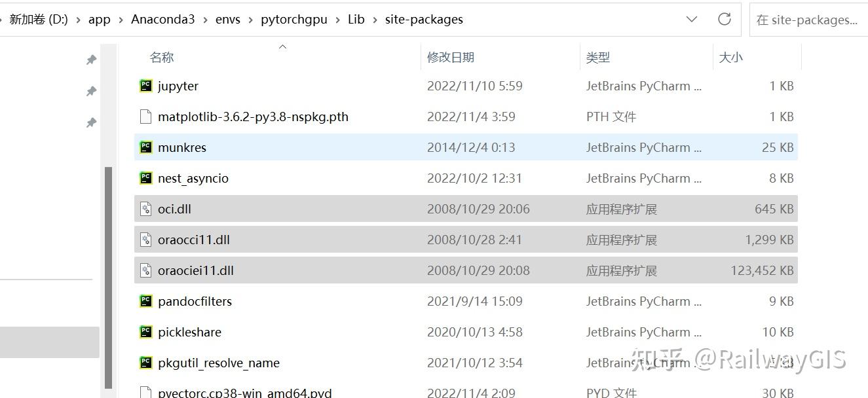Toggle the second pin in the sidebar
The height and width of the screenshot is (398, 868).
(x=91, y=91)
